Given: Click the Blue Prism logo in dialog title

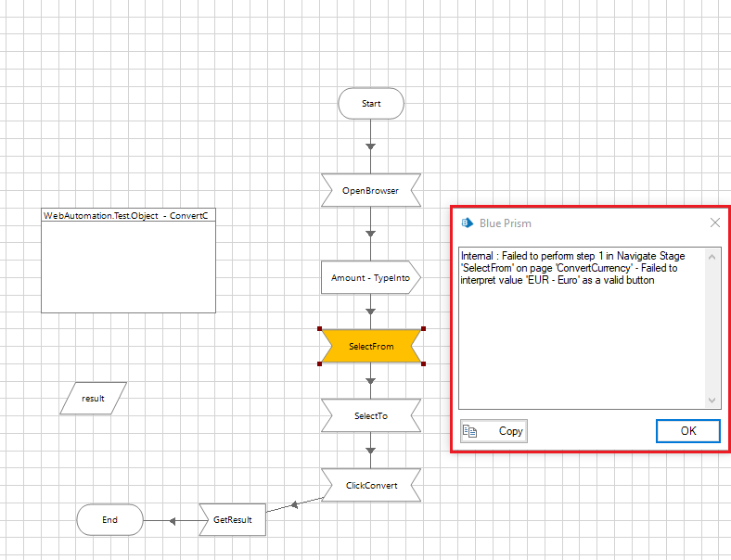Looking at the screenshot, I should [468, 223].
